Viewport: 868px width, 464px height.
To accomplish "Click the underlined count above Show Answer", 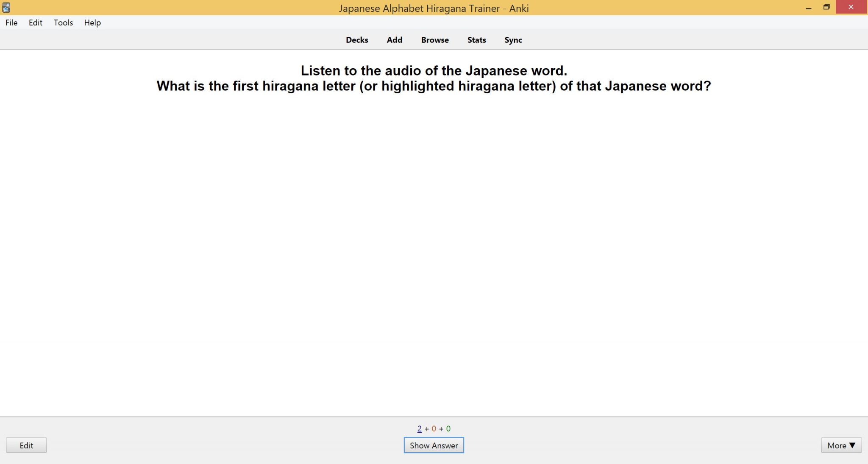I will pyautogui.click(x=419, y=428).
